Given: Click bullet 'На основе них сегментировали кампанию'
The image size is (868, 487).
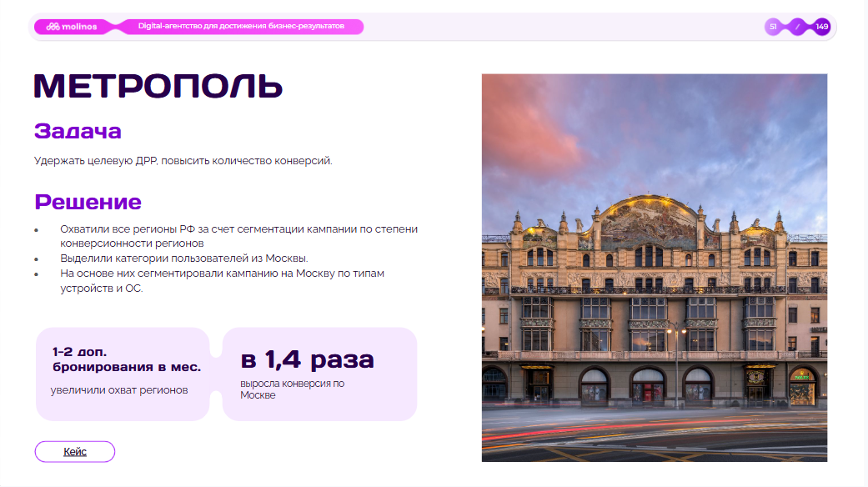Looking at the screenshot, I should coord(222,280).
